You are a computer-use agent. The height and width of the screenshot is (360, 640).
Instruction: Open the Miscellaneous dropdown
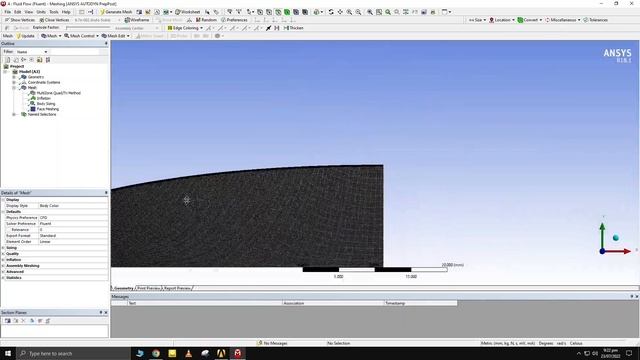562,20
